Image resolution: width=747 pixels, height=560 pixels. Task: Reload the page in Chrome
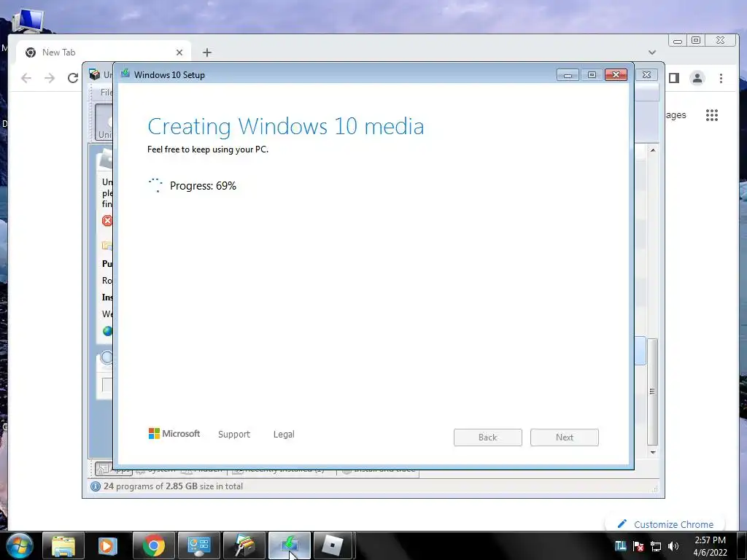[72, 78]
